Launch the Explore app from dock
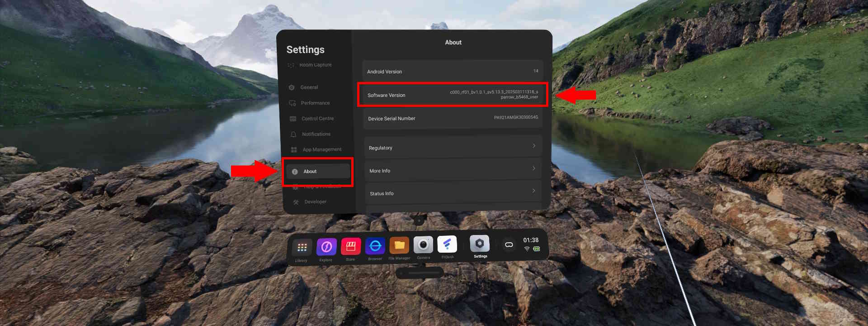Image resolution: width=868 pixels, height=326 pixels. 326,247
